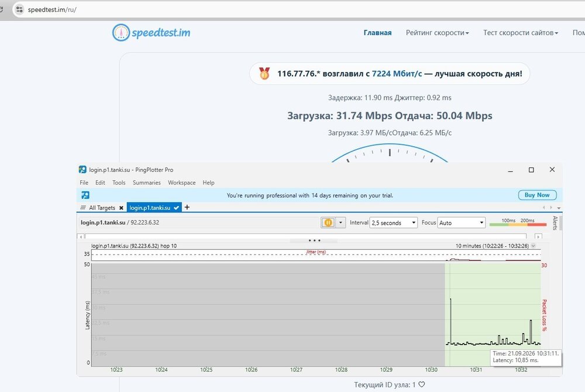
Task: Click the Packet Loss % axis label
Action: pyautogui.click(x=544, y=315)
